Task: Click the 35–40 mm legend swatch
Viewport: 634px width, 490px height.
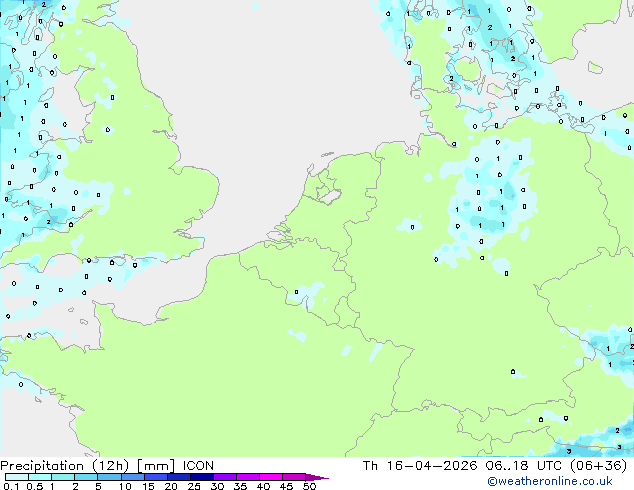Action: click(x=247, y=477)
